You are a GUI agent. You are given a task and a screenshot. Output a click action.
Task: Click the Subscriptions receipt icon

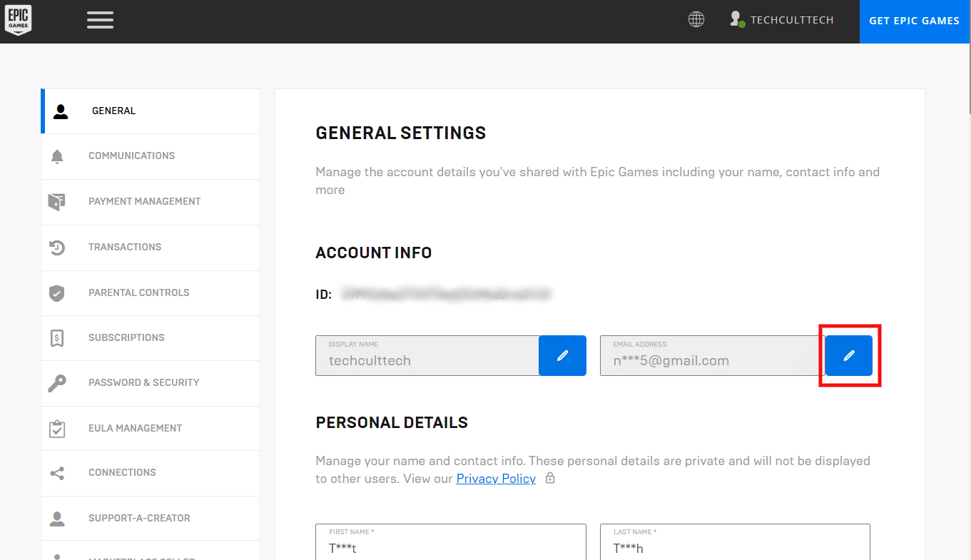coord(57,338)
